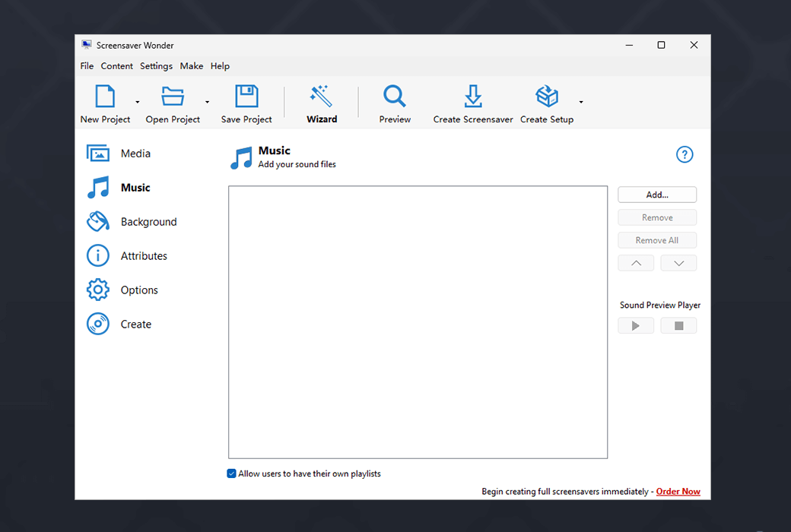Maximize the Screensaver Wonder window
The height and width of the screenshot is (532, 791).
pyautogui.click(x=662, y=45)
